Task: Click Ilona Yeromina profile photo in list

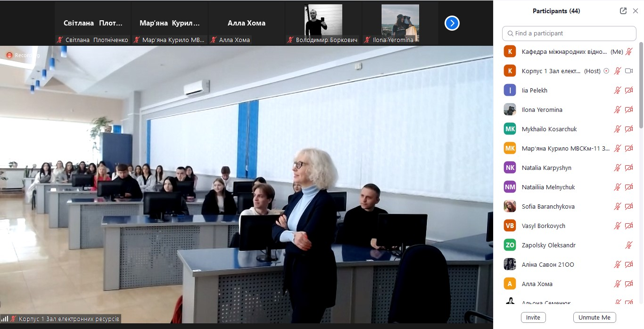Action: pyautogui.click(x=510, y=110)
